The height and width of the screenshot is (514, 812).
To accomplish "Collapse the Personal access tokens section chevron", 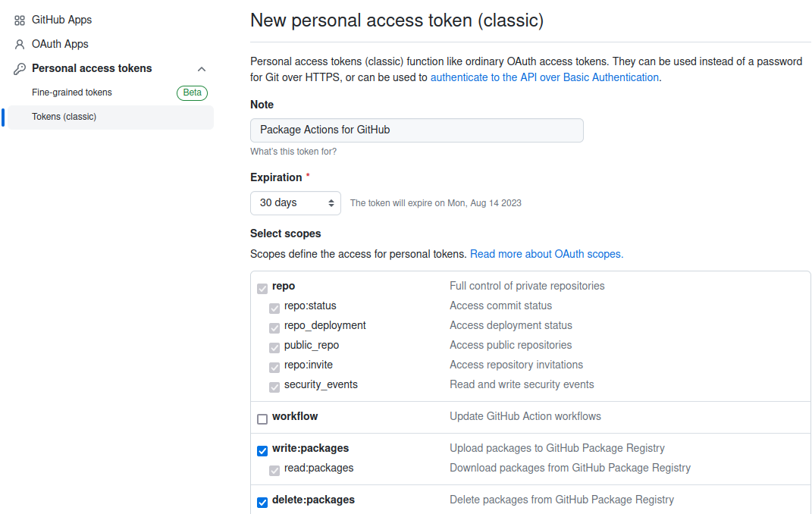I will (202, 69).
